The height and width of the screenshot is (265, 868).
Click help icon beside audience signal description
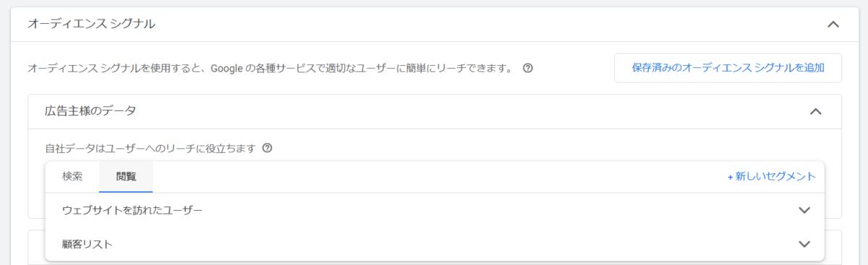(x=528, y=68)
